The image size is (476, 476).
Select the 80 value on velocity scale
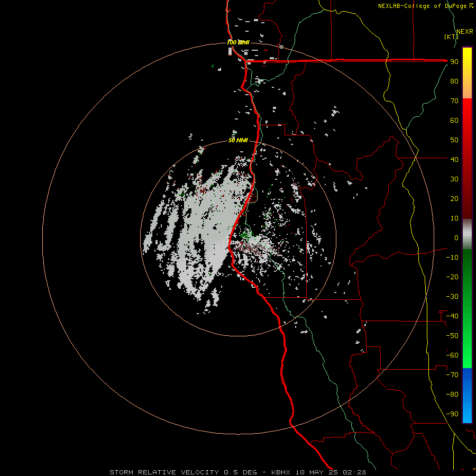tap(454, 81)
